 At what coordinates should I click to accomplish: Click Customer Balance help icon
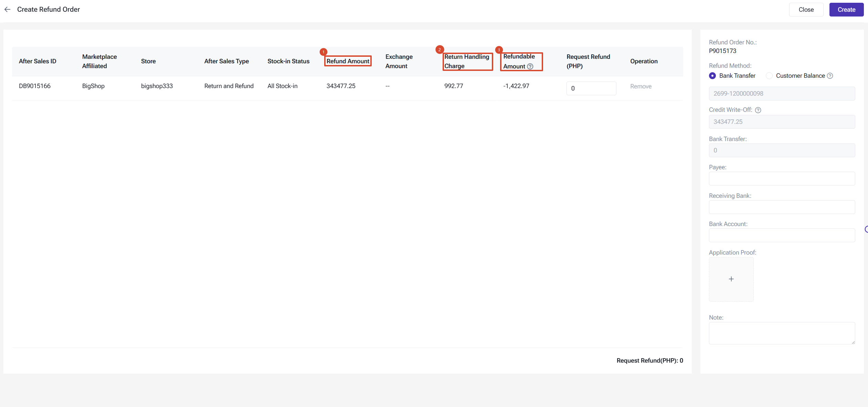830,76
